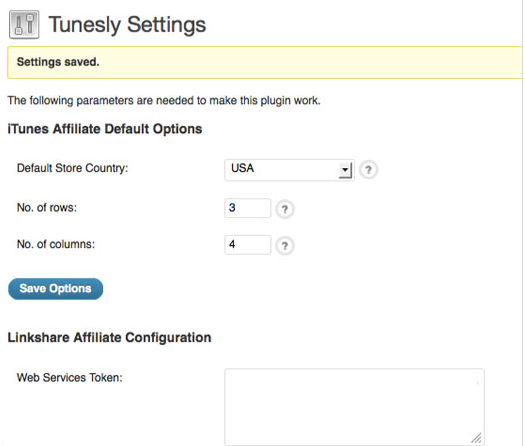Click the No. of columns label
The height and width of the screenshot is (446, 525).
tap(56, 244)
